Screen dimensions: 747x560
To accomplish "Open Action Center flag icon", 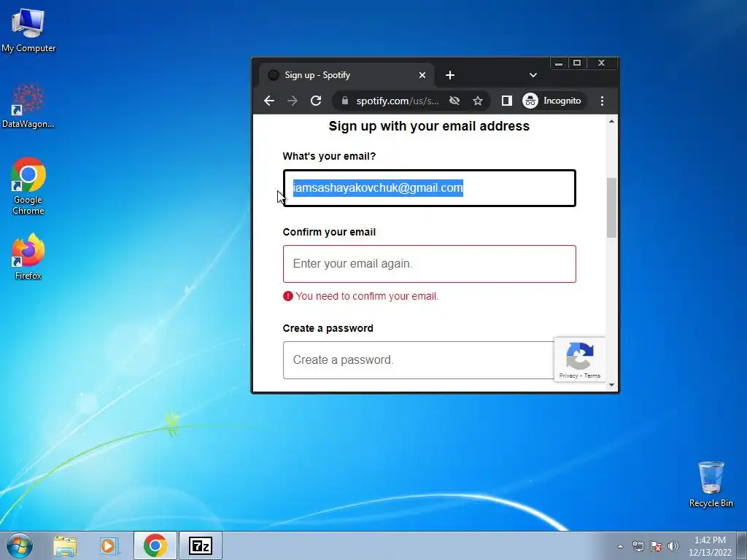I will pyautogui.click(x=656, y=546).
